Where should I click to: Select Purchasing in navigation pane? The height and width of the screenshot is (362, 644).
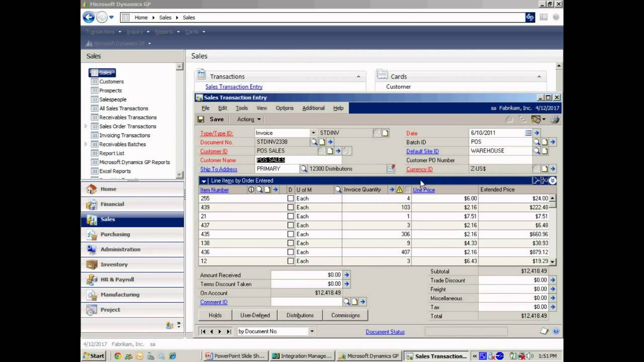click(132, 234)
